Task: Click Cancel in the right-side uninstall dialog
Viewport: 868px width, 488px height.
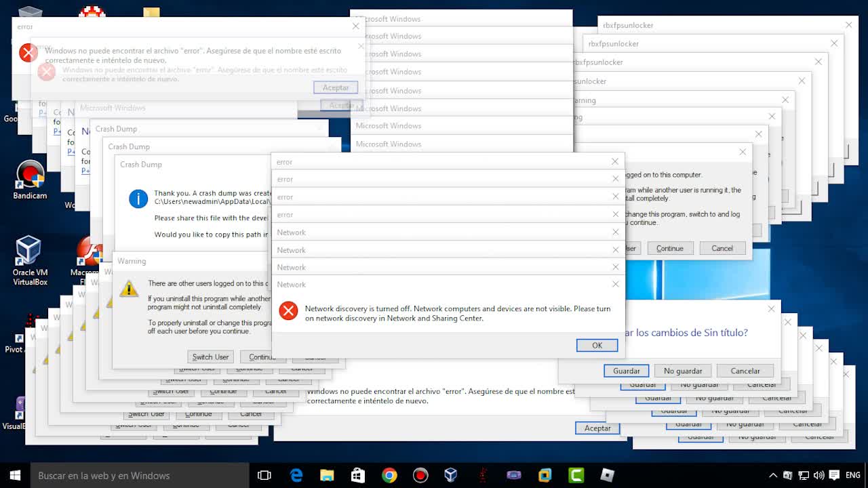Action: pos(722,248)
